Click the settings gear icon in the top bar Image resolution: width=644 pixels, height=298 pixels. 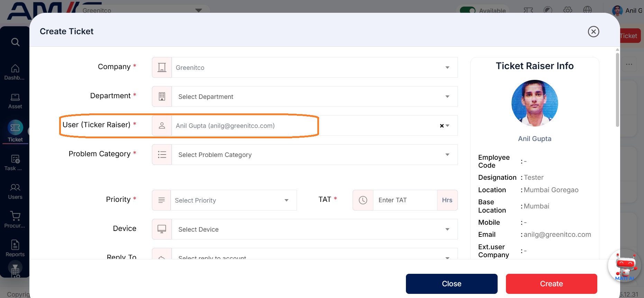[568, 10]
